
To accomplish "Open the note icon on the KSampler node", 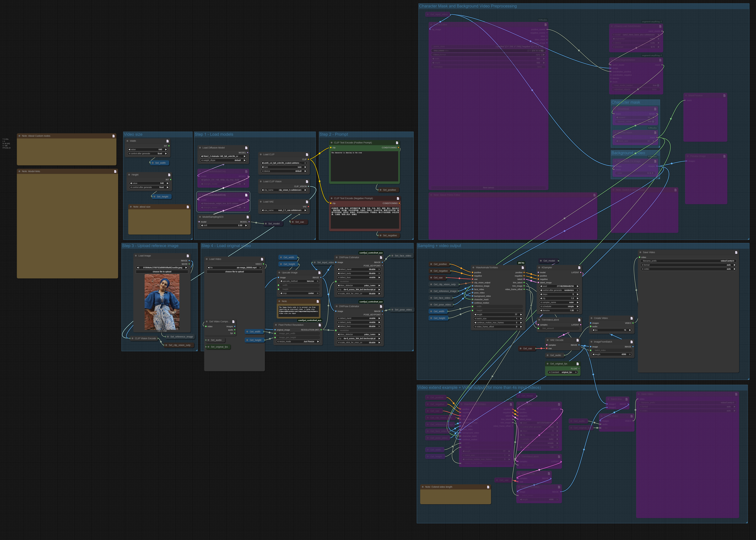I will click(579, 268).
